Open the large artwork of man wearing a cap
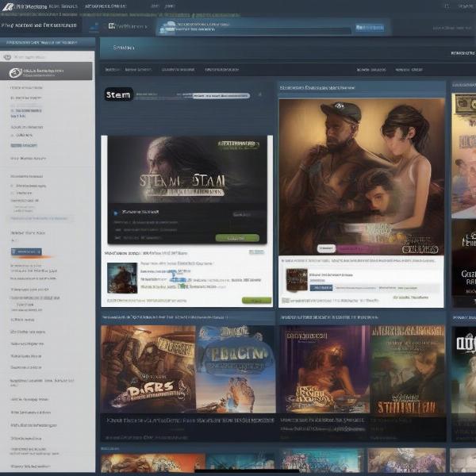Screen dimensions: 476x476 (362, 177)
